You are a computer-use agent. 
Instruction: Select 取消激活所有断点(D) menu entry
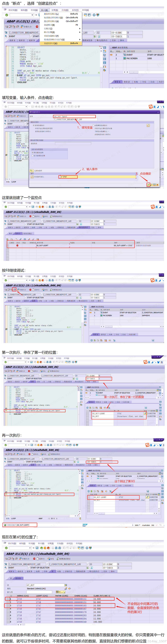pos(61,18)
